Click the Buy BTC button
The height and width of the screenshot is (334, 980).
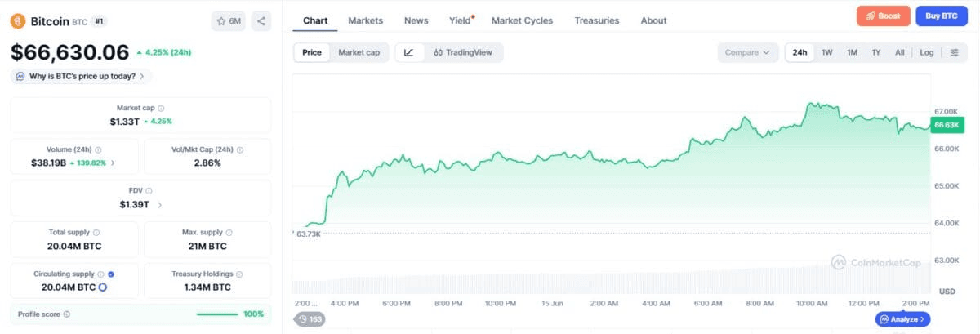940,16
